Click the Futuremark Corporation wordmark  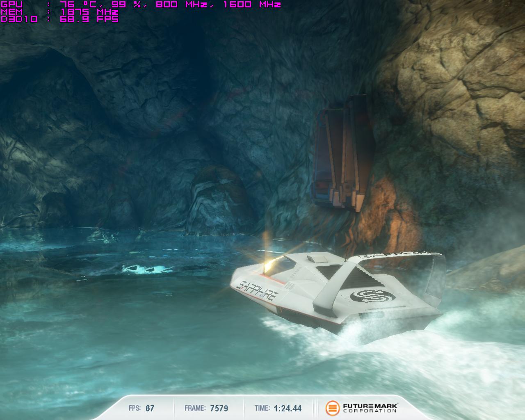371,408
